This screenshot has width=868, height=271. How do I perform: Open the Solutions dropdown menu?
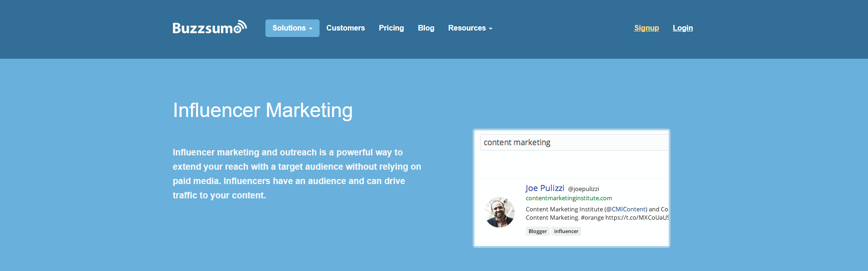point(292,28)
